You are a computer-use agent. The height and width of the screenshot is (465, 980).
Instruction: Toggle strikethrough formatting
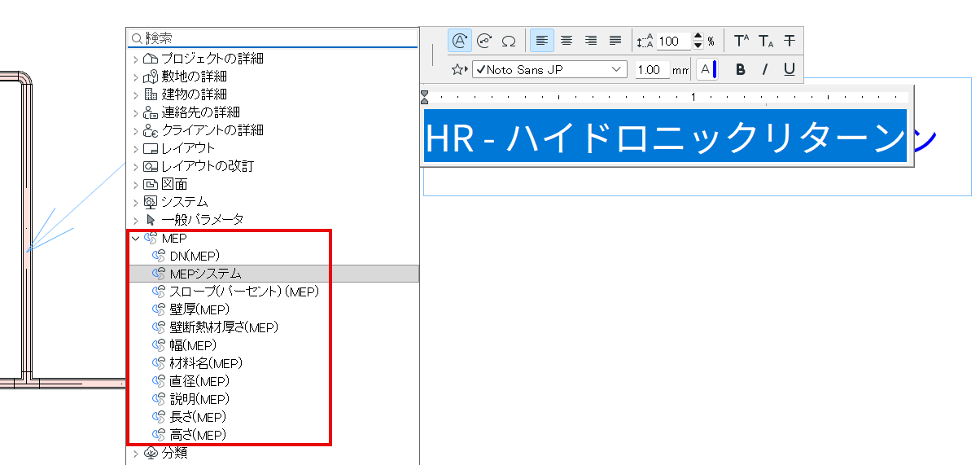pos(790,41)
